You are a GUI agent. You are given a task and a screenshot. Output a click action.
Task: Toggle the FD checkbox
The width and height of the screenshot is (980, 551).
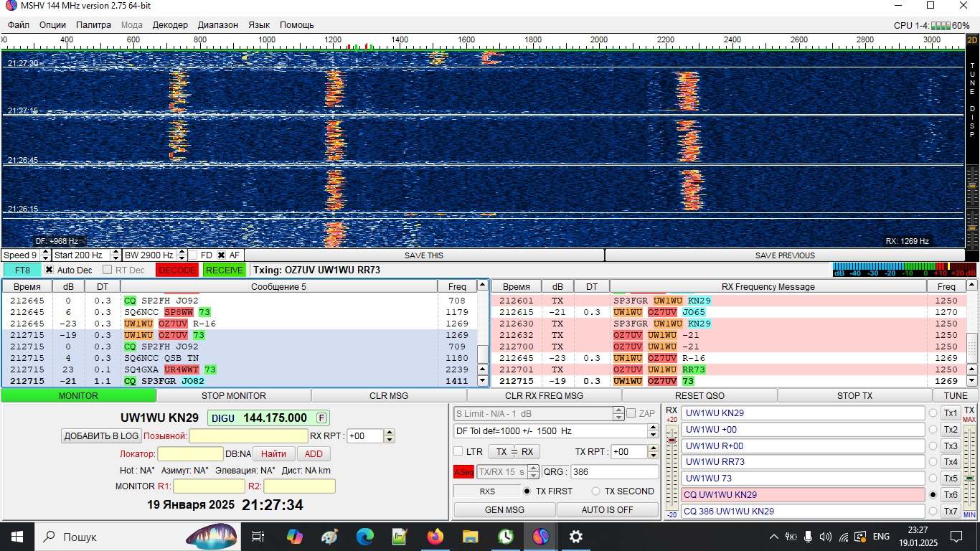pyautogui.click(x=192, y=255)
